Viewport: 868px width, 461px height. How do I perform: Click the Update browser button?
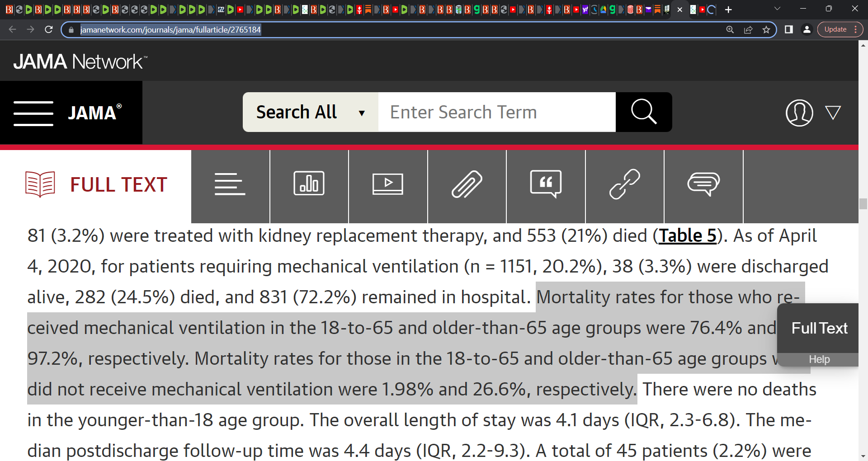pos(835,29)
